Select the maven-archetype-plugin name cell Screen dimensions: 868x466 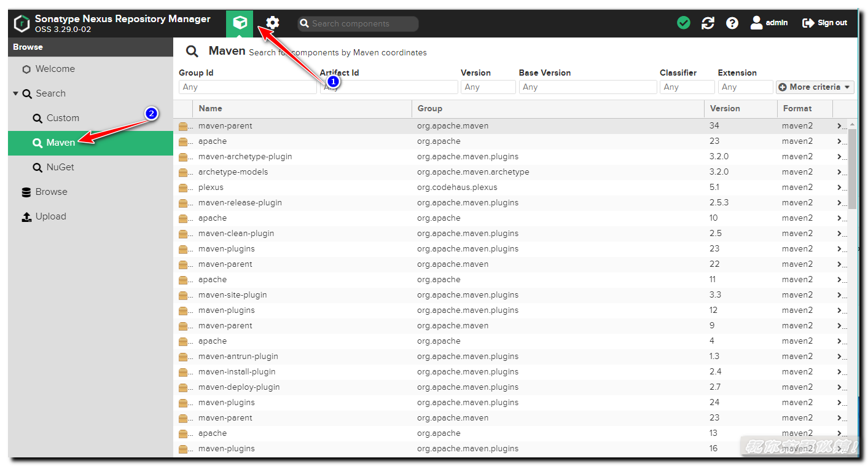245,157
